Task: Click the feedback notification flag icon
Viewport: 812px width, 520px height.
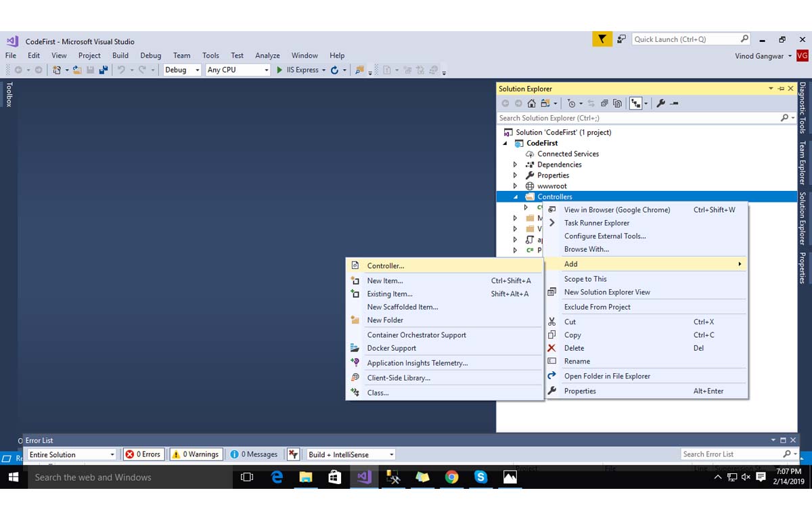Action: pyautogui.click(x=602, y=39)
